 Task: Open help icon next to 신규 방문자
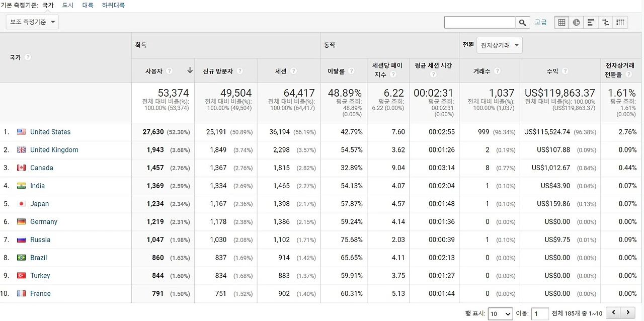240,71
